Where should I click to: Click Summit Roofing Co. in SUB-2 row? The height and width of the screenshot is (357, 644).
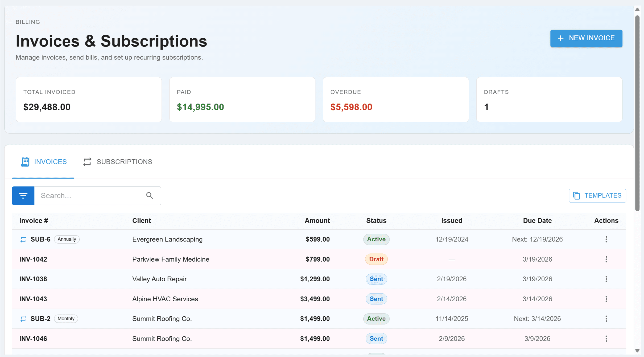(x=162, y=319)
